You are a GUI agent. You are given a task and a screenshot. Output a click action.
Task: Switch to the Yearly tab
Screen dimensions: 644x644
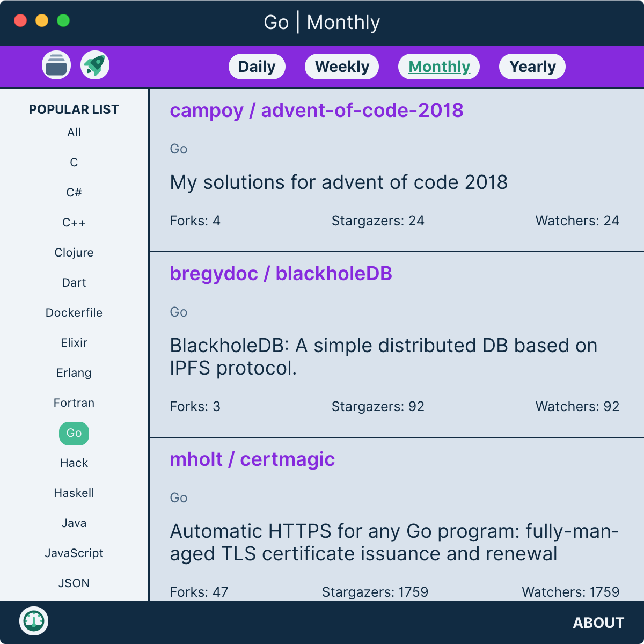532,67
